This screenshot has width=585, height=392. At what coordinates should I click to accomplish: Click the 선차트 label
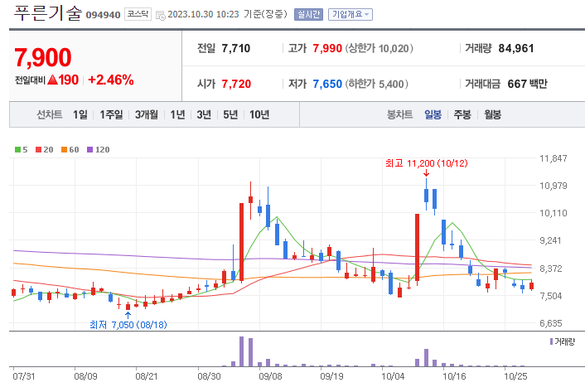pyautogui.click(x=49, y=114)
